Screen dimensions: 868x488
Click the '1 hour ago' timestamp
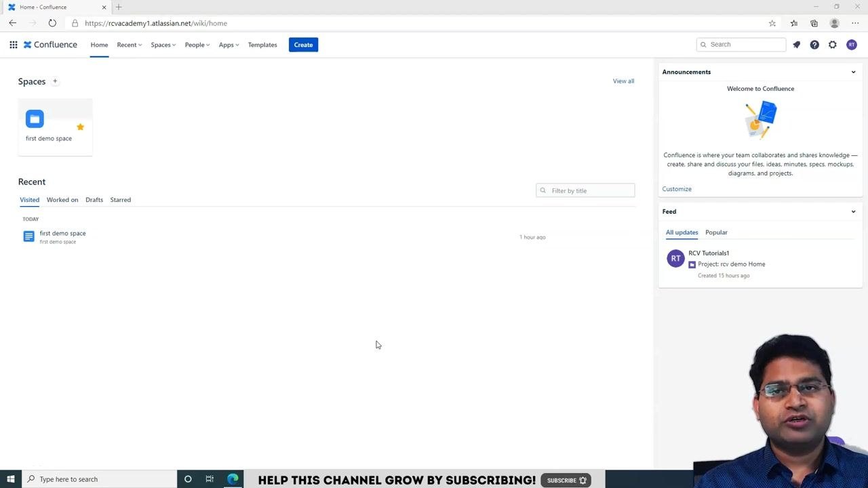[532, 237]
